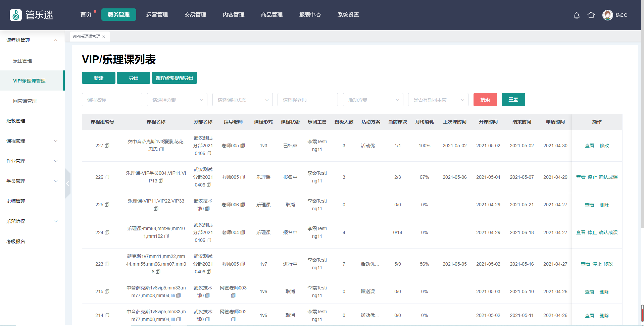
Task: Click the notification bell icon
Action: click(x=577, y=15)
